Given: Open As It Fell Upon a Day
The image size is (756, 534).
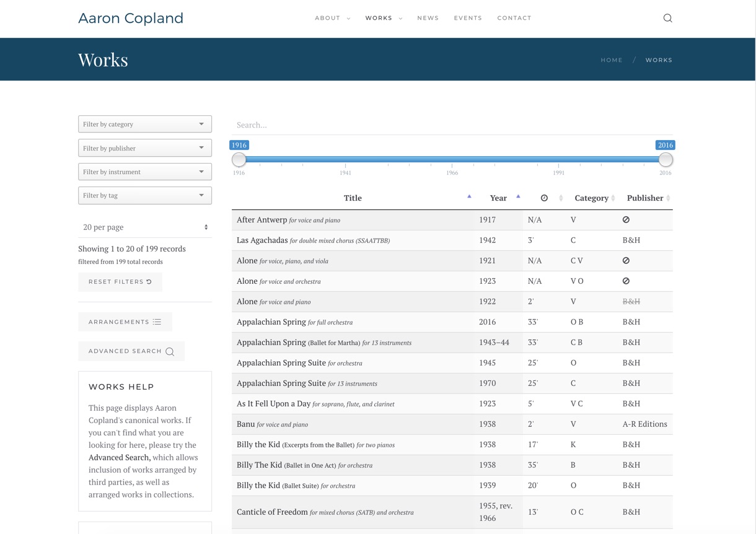Looking at the screenshot, I should [315, 404].
